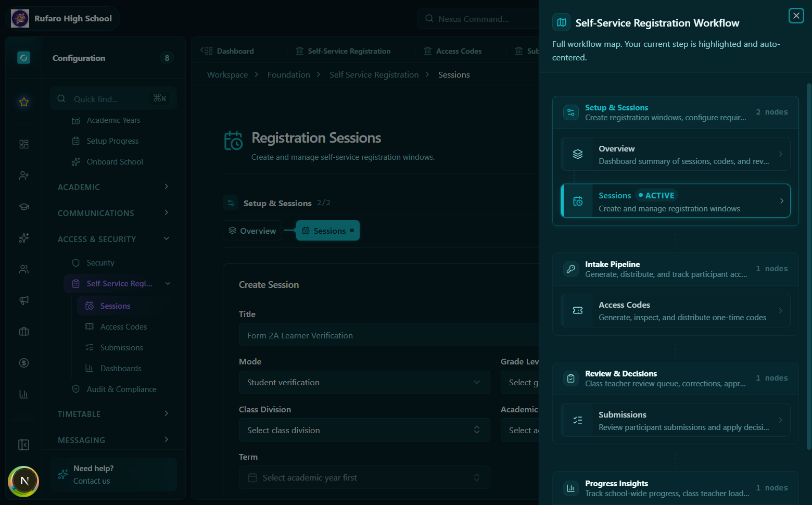Open Access Codes sidebar sub-item
This screenshot has height=505, width=812.
[x=123, y=327]
